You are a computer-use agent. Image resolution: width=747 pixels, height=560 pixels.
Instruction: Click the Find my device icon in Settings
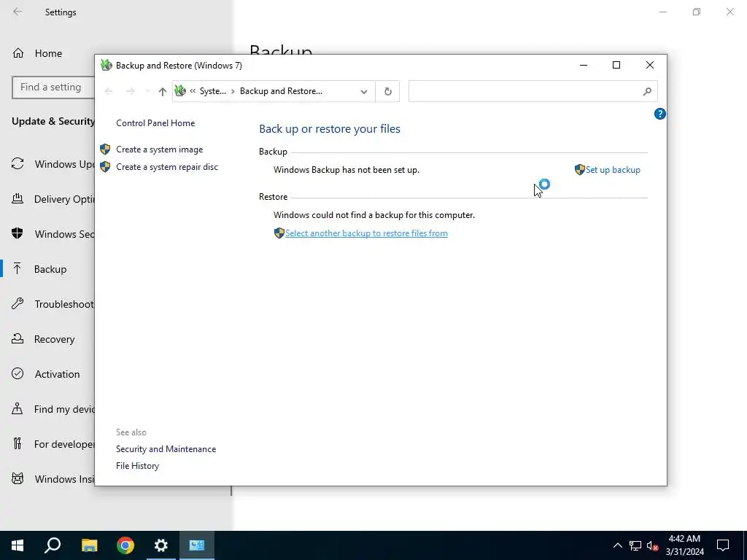coord(18,408)
